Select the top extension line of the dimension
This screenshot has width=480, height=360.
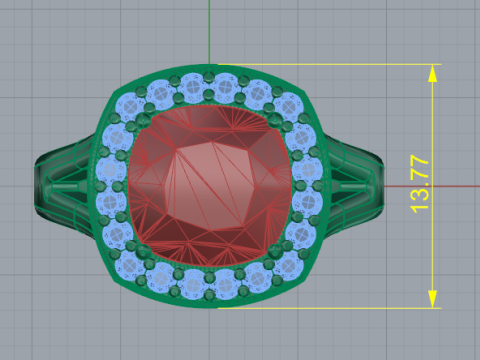[329, 64]
